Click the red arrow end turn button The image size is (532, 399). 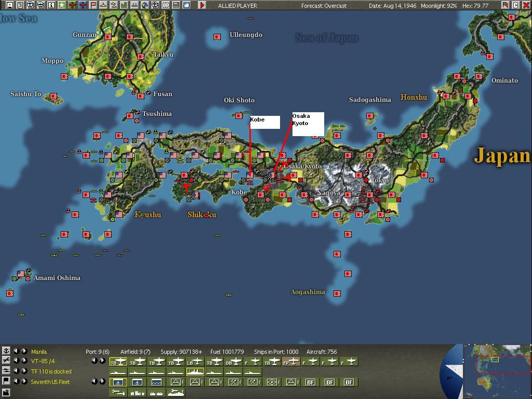(202, 5)
